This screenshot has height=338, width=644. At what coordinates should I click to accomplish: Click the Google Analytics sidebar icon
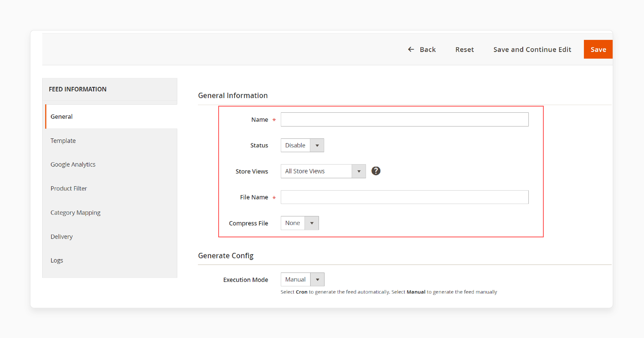click(73, 164)
